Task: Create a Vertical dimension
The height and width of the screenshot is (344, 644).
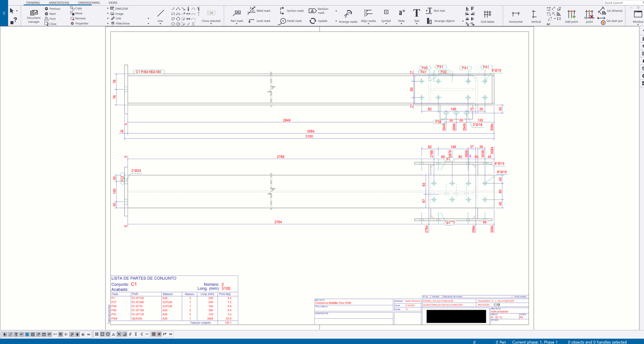Action: [x=536, y=16]
